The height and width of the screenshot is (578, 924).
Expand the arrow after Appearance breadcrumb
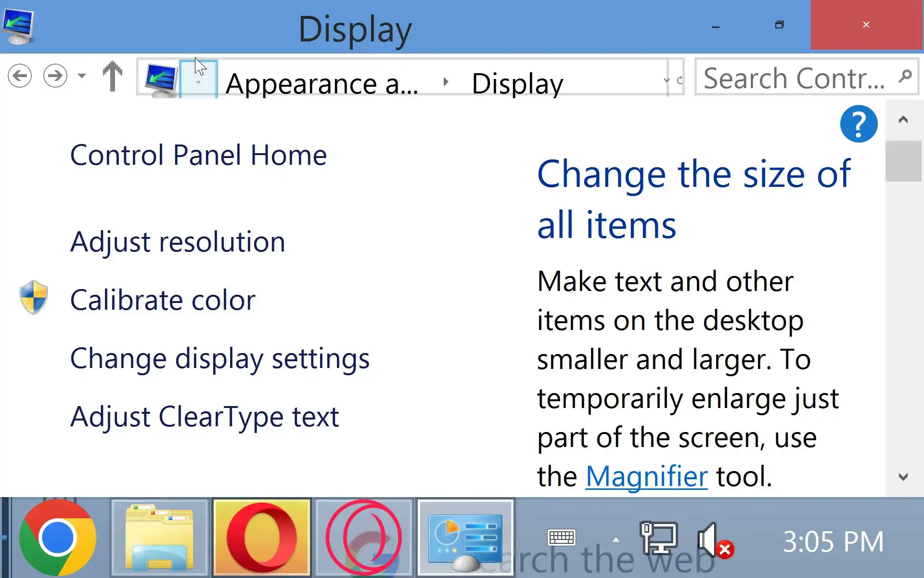(446, 82)
